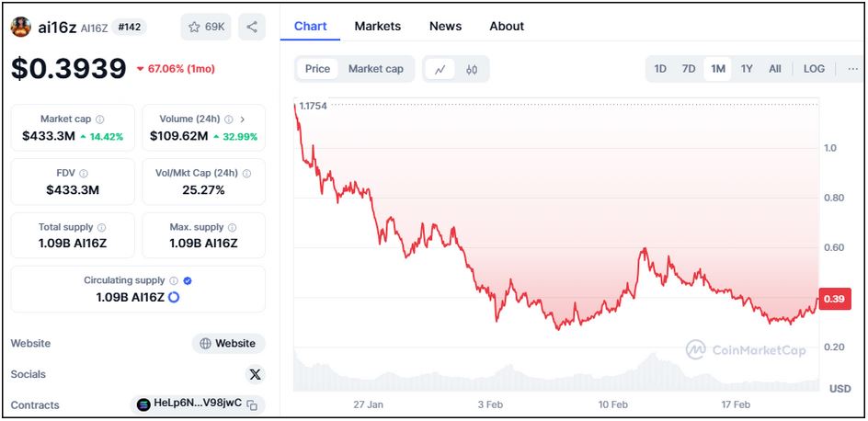Click the FDV info icon
Screen dimensions: 868x421
84,173
